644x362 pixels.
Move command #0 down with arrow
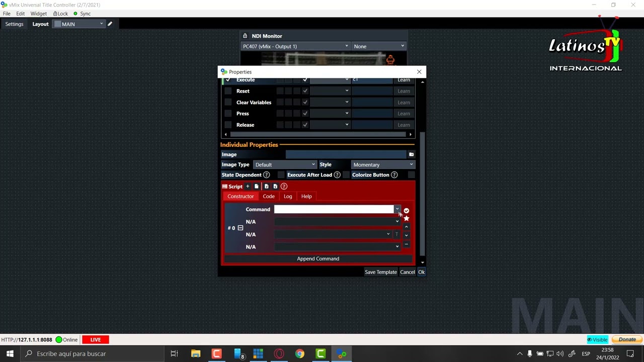tap(407, 235)
